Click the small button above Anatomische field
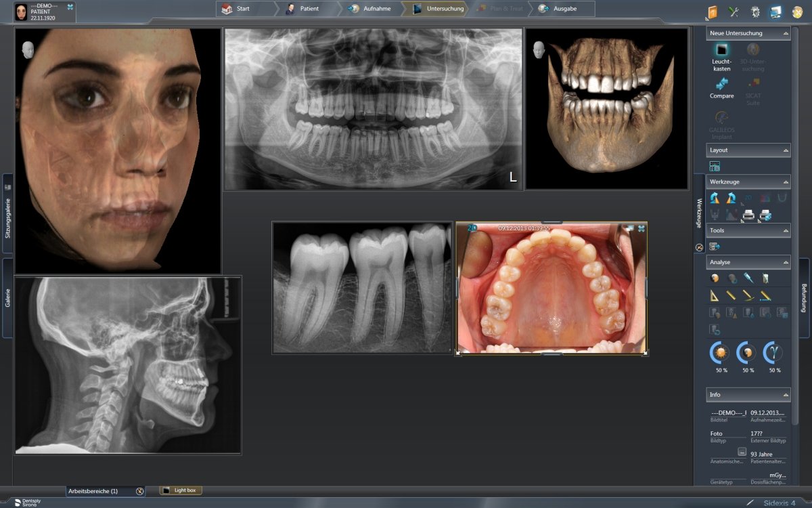 tap(742, 451)
